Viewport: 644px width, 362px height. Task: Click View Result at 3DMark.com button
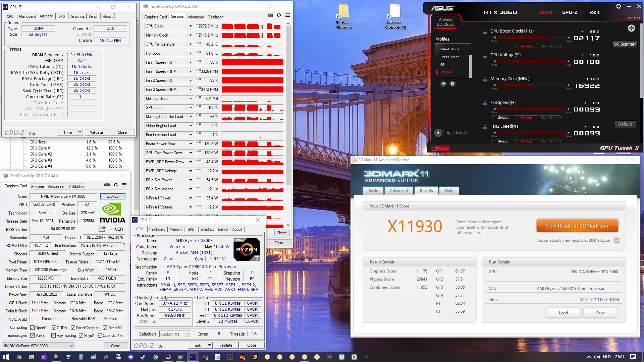click(577, 226)
